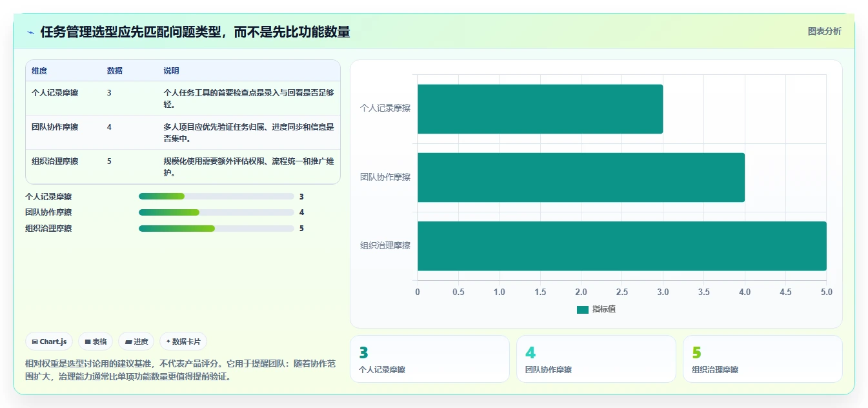Click the page title 任务管理选型应先匹配问题类型
Image resolution: width=868 pixels, height=408 pixels.
point(195,32)
